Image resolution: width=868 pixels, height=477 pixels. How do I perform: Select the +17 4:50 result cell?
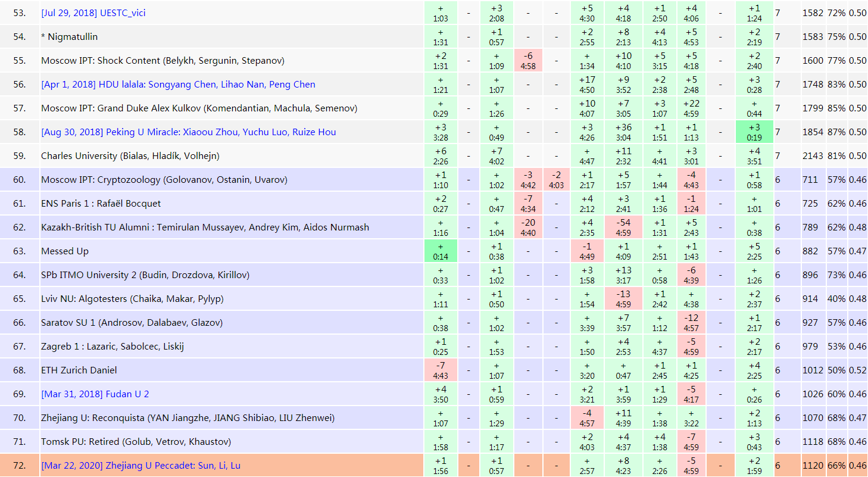pos(587,85)
